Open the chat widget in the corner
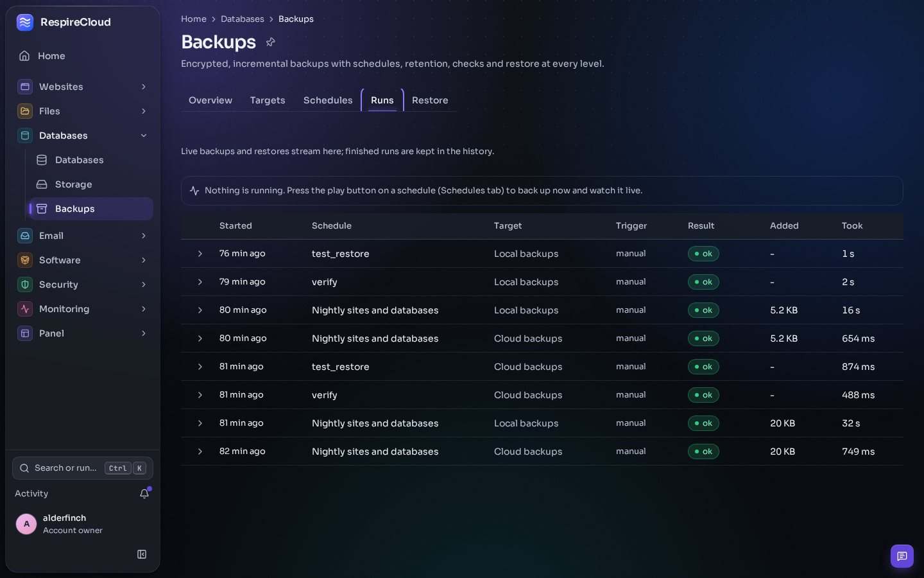Image resolution: width=924 pixels, height=578 pixels. pyautogui.click(x=902, y=556)
